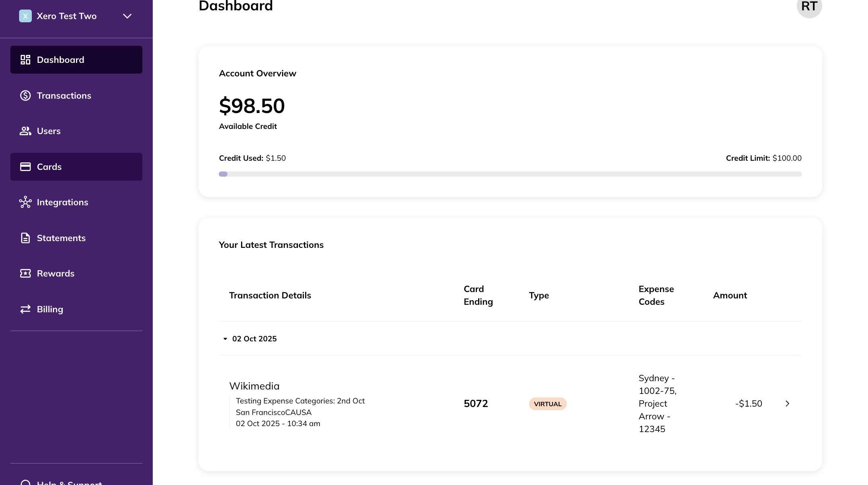This screenshot has width=868, height=485.
Task: Click the Xero Test Two logo icon
Action: 25,16
